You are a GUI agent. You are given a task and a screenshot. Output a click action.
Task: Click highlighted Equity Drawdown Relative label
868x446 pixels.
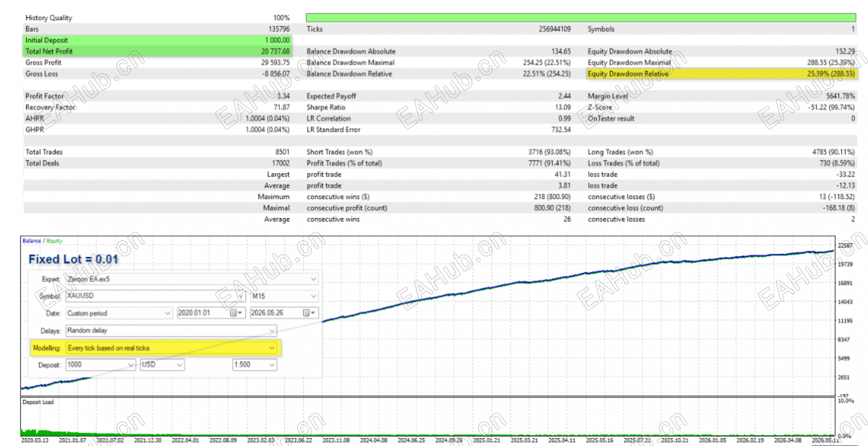[x=628, y=74]
